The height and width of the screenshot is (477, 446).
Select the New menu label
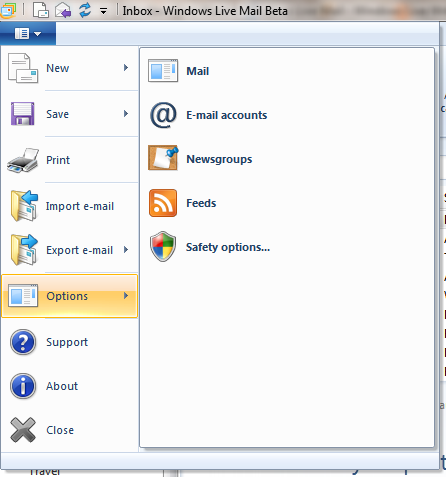click(x=58, y=68)
